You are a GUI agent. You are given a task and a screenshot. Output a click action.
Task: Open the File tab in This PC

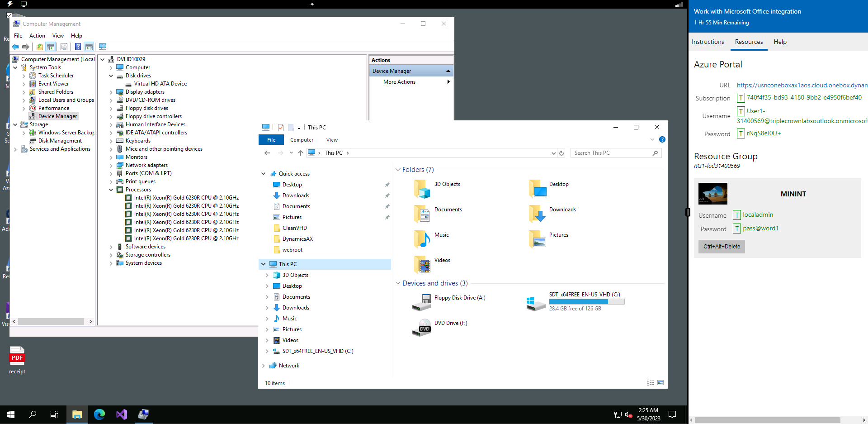click(271, 140)
